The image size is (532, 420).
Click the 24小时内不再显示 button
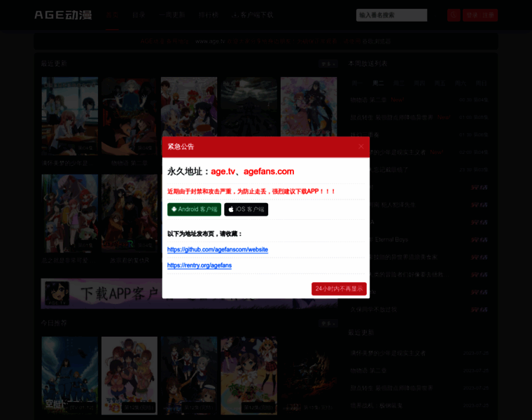(339, 288)
